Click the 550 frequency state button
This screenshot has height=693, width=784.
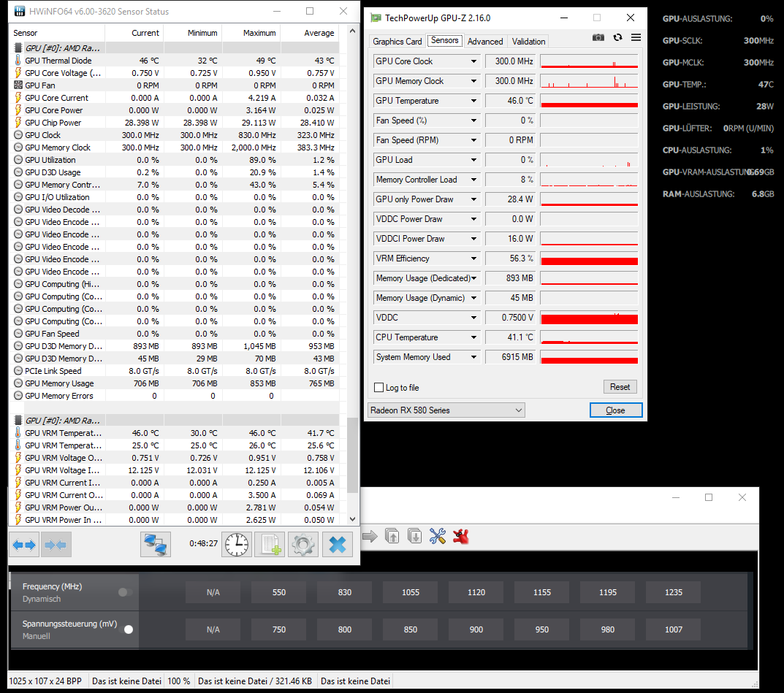coord(278,592)
